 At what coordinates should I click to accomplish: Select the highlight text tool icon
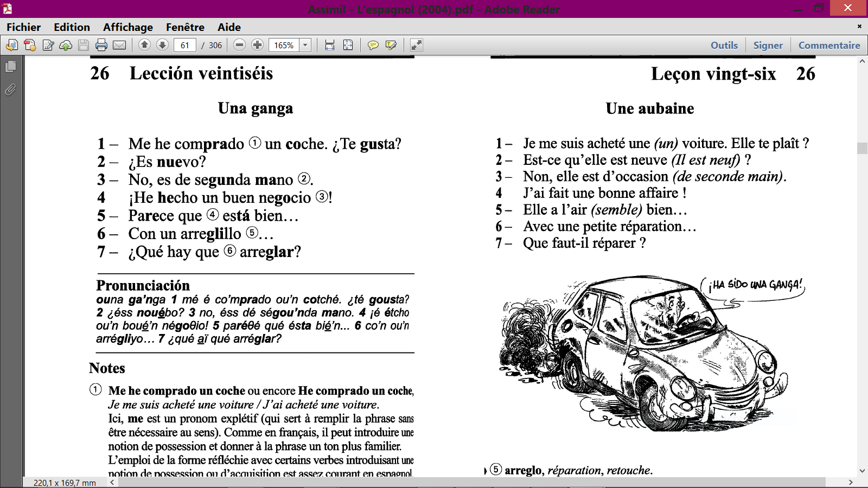click(391, 45)
